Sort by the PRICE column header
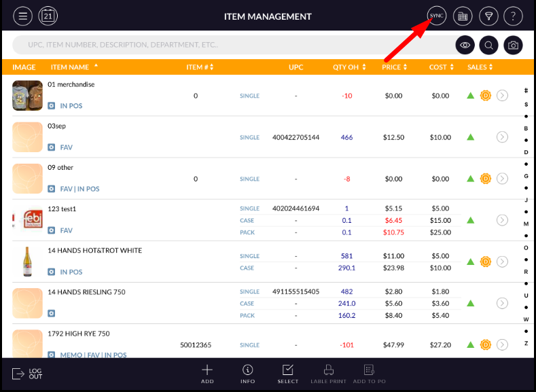The width and height of the screenshot is (536, 392). [394, 67]
